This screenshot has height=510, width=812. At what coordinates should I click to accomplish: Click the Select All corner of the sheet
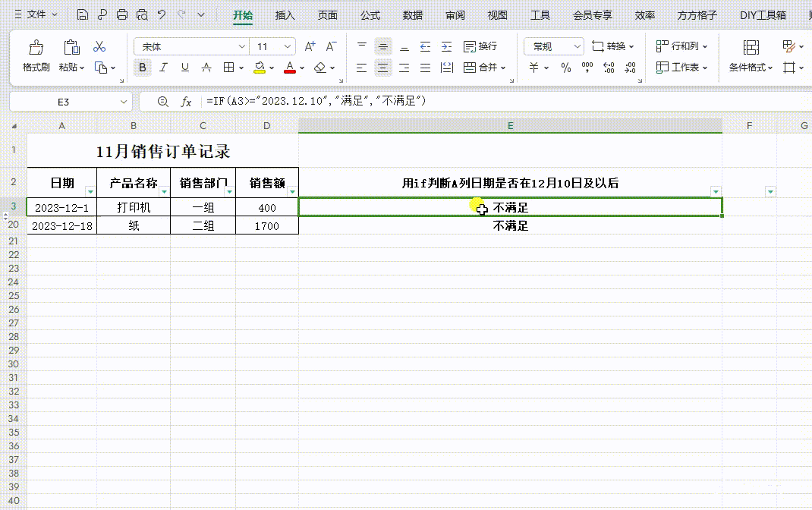14,126
